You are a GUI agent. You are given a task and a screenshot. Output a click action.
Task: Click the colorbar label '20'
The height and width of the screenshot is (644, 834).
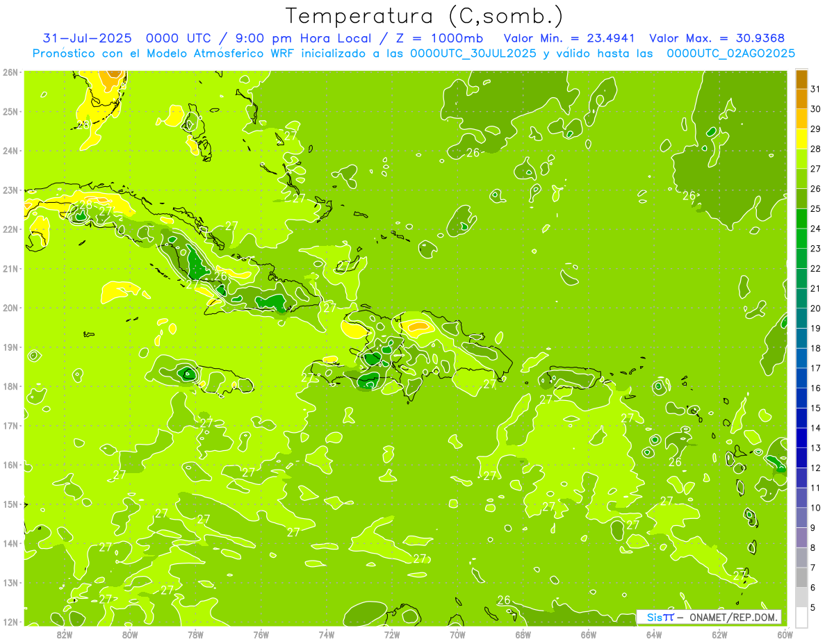[816, 308]
